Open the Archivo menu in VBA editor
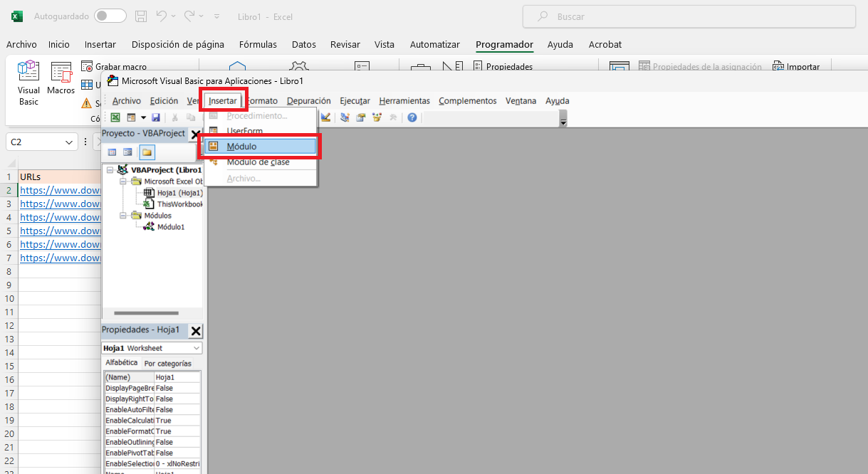 coord(127,101)
